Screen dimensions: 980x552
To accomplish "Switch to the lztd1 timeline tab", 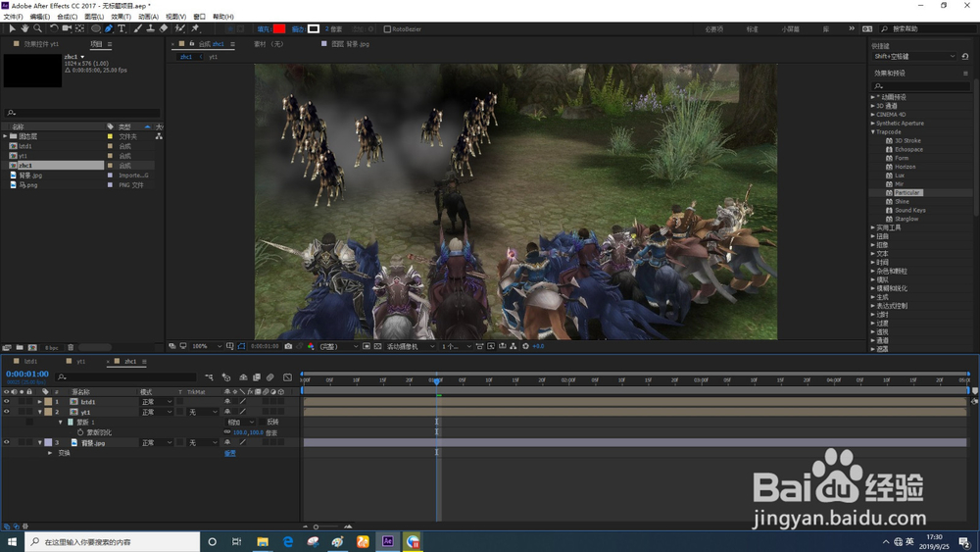I will 30,362.
